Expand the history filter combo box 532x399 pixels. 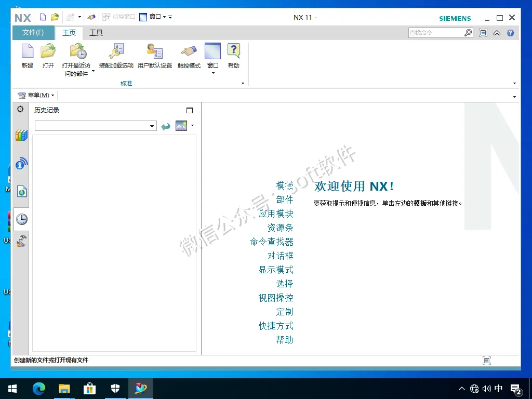[x=152, y=126]
